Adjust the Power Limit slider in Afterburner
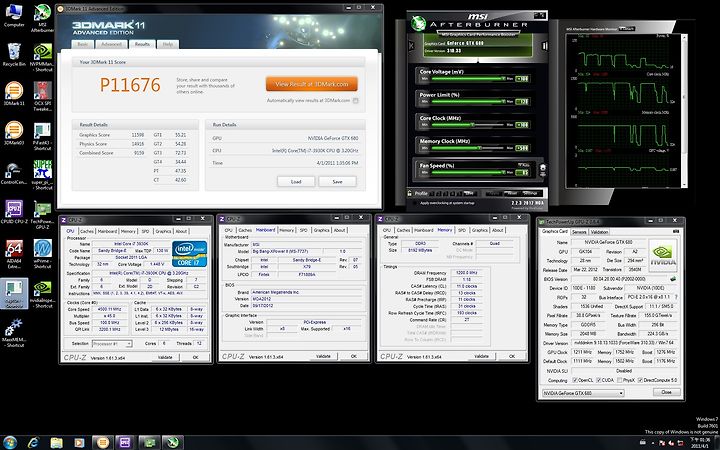The width and height of the screenshot is (720, 450). [x=469, y=102]
